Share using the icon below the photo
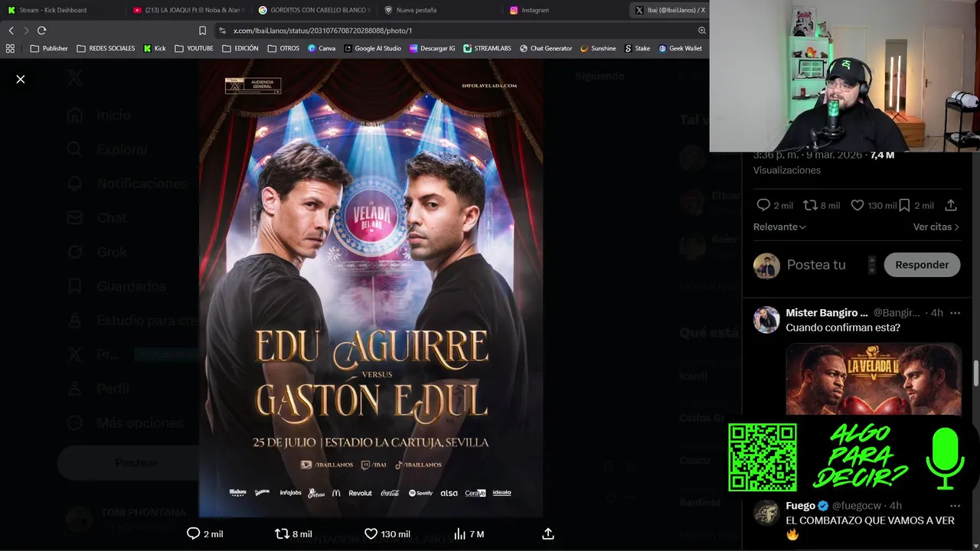Image resolution: width=980 pixels, height=551 pixels. 548,533
